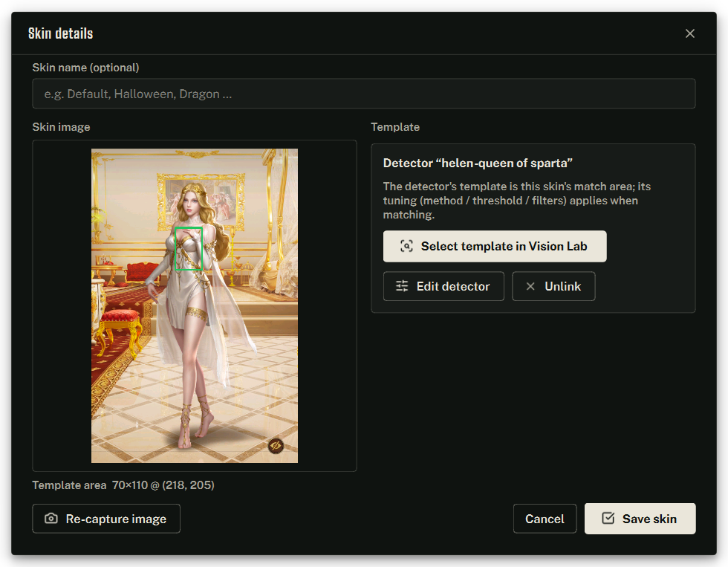This screenshot has width=728, height=567.
Task: Close the Skin details dialog
Action: click(689, 33)
